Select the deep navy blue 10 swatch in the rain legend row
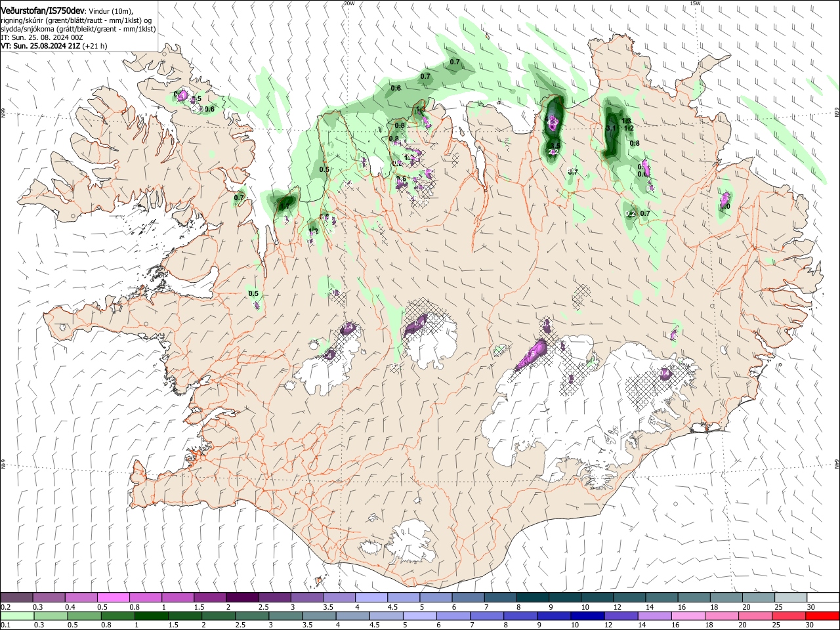 [587, 616]
